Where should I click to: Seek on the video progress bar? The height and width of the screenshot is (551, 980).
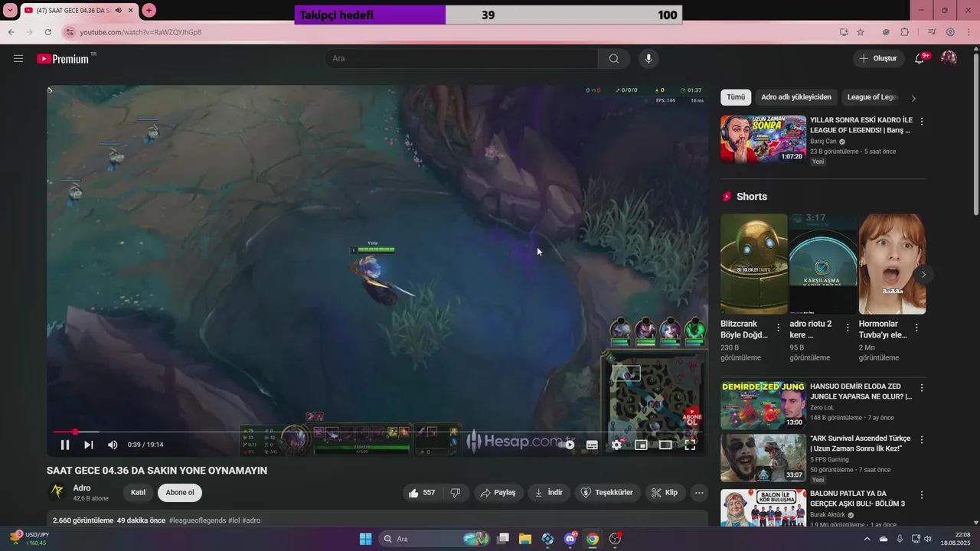point(377,432)
